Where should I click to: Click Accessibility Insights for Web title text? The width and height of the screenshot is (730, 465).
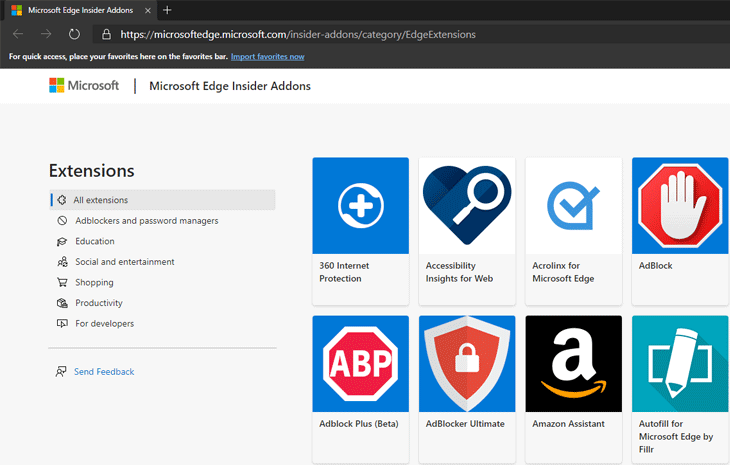pyautogui.click(x=459, y=272)
